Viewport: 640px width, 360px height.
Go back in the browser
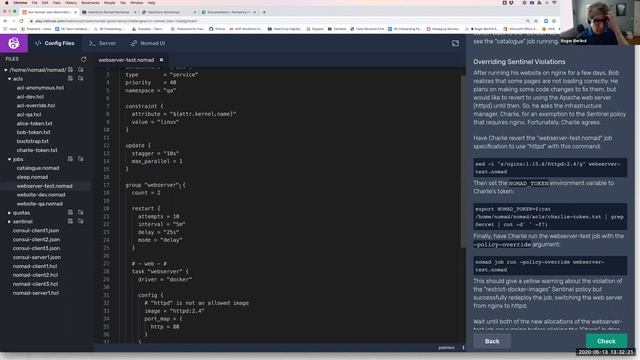(x=5, y=21)
